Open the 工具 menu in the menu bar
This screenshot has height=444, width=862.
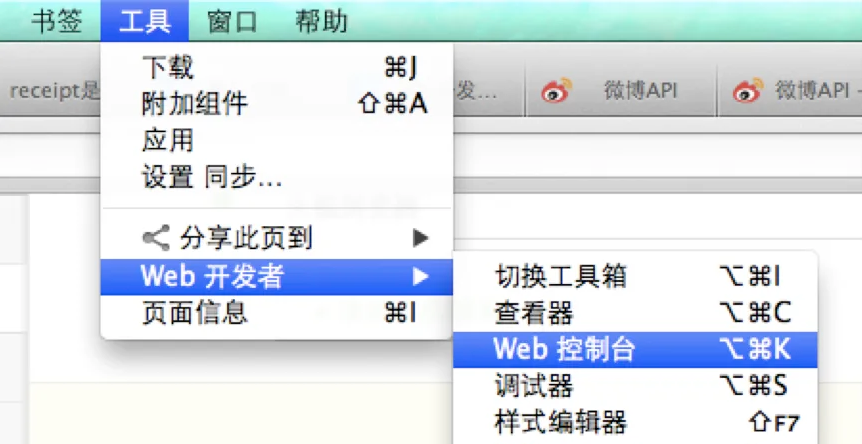point(145,21)
